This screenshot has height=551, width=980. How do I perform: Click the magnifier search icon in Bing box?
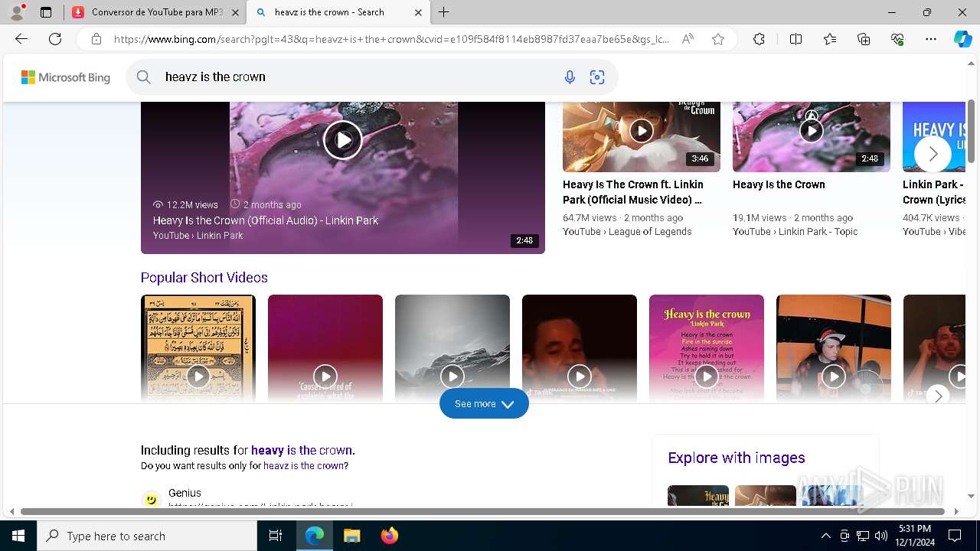[143, 77]
